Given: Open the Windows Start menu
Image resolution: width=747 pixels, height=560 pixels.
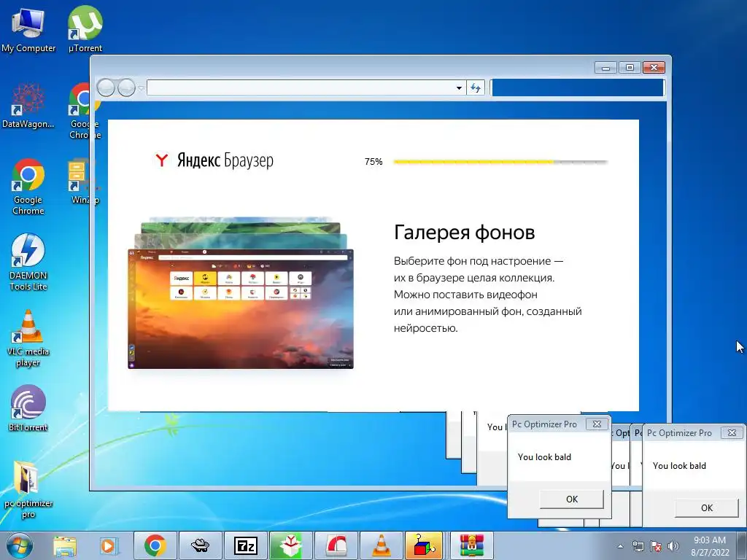Looking at the screenshot, I should pos(19,545).
